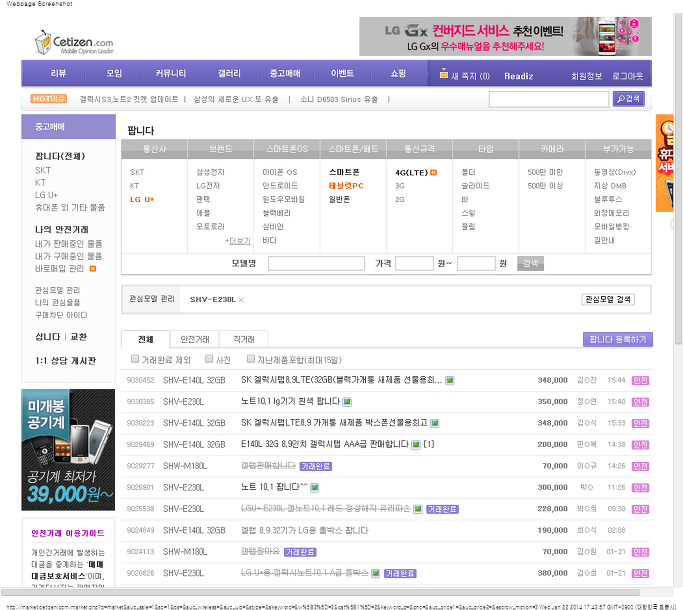Toggle 지난게시물포함 checkbox
The height and width of the screenshot is (610, 683).
pyautogui.click(x=250, y=359)
